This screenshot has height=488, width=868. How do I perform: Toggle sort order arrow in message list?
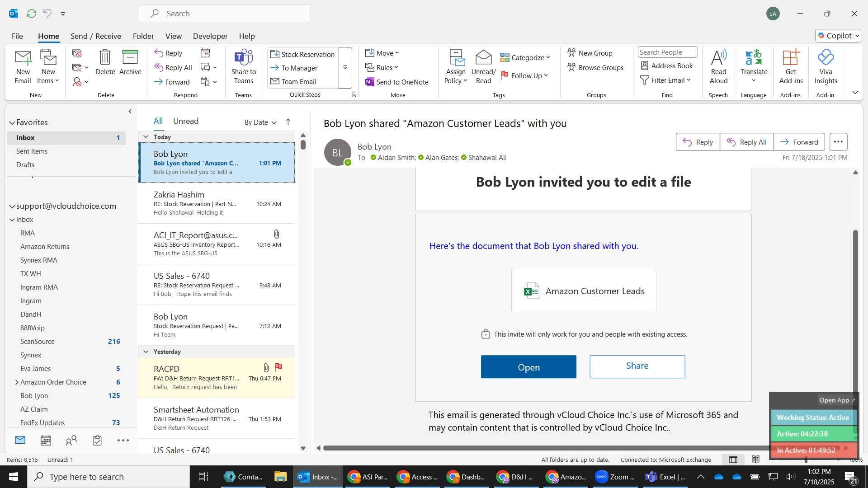288,122
